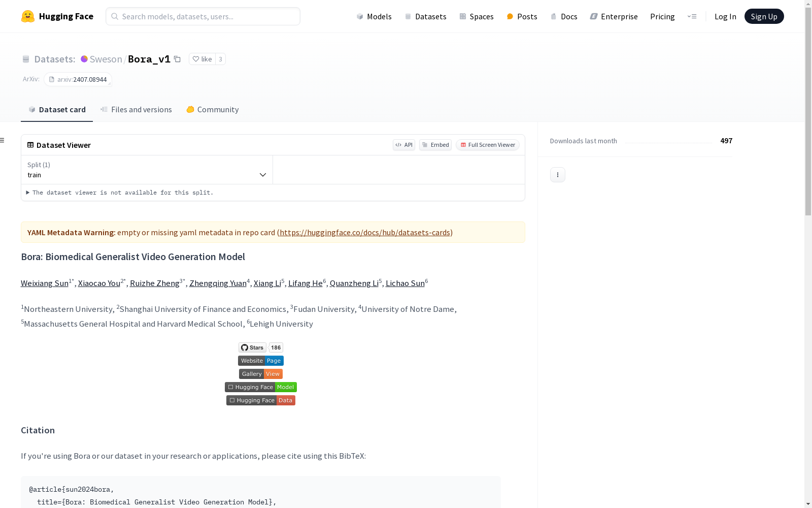Go to Datasets in top navigation

pyautogui.click(x=425, y=16)
